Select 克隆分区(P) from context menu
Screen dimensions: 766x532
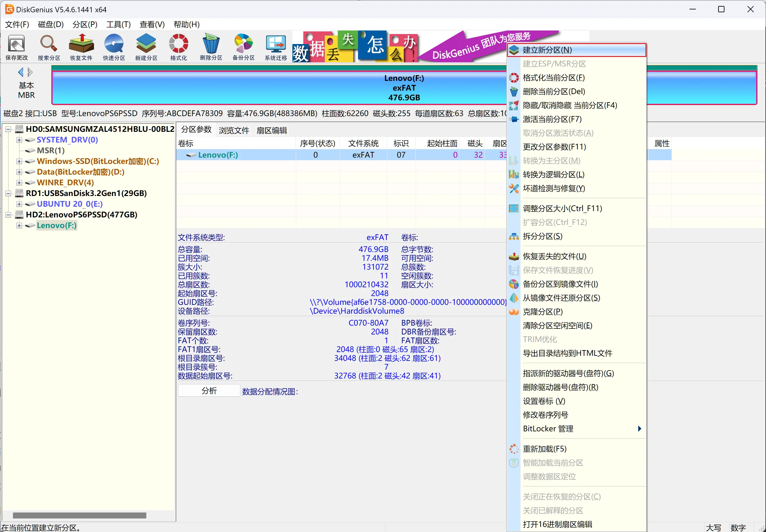[576, 312]
